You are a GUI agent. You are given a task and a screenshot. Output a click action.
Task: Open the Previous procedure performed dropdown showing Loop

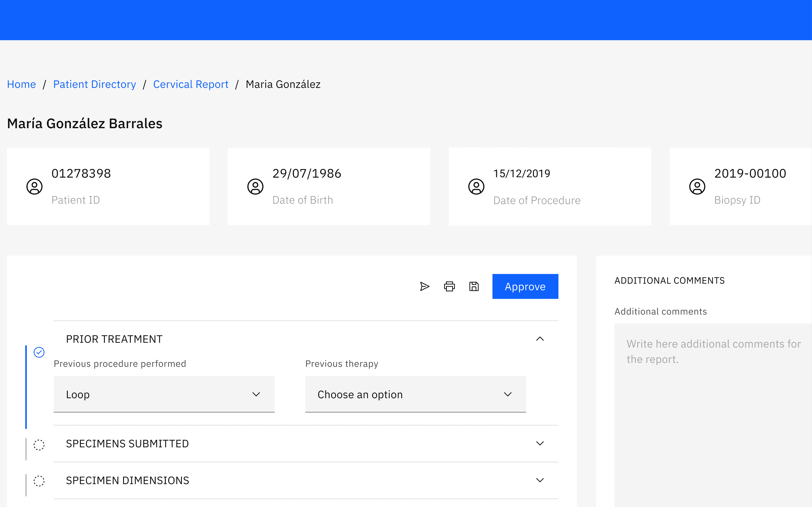pos(164,394)
